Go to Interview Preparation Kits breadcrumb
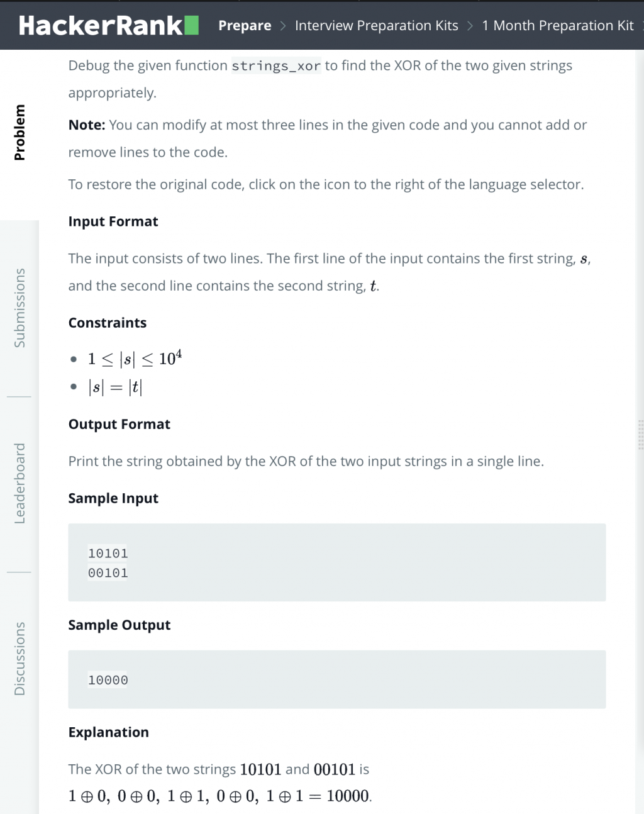 click(376, 26)
